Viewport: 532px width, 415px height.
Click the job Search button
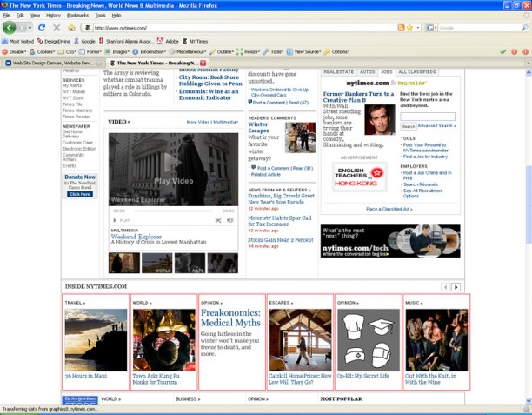(408, 126)
